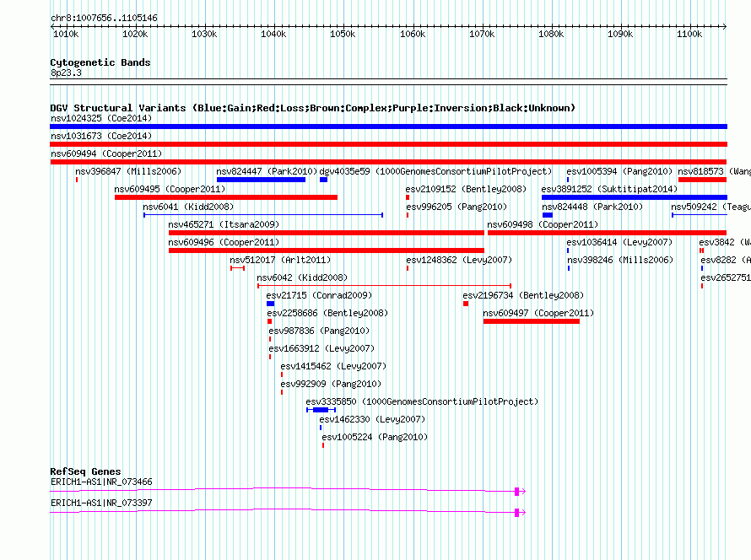
Task: Click the esv1663912 (Levy2007) label
Action: pyautogui.click(x=321, y=348)
